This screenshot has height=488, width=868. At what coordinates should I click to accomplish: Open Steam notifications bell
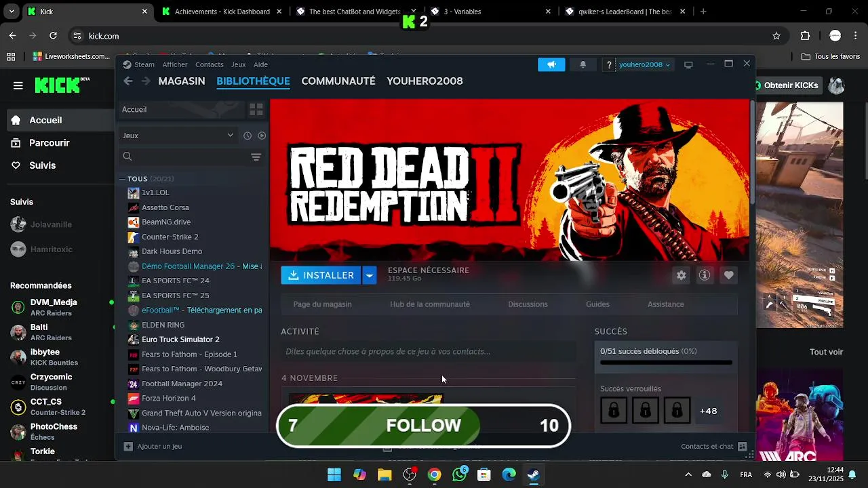pos(583,64)
